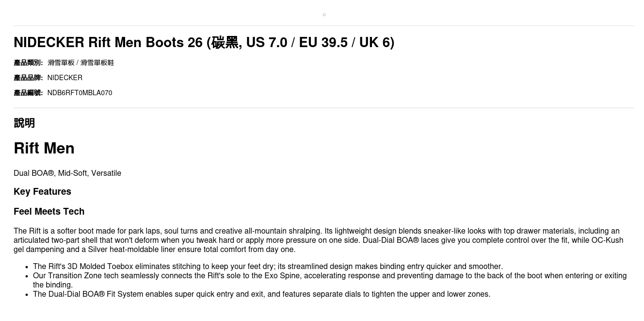
Task: Click the Dual BOA®, Mid-Soft, Versatile tagline
Action: tap(67, 173)
